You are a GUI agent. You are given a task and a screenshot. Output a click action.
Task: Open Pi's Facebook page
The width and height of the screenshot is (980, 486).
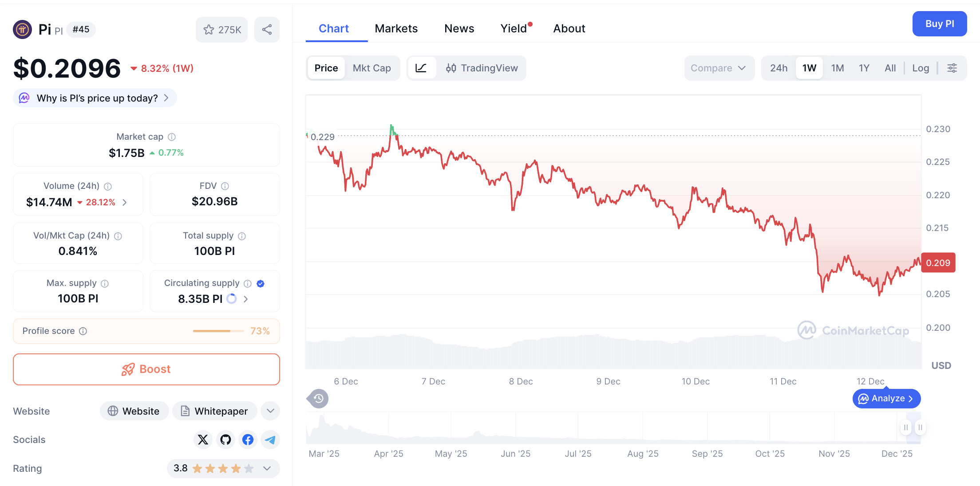(248, 439)
